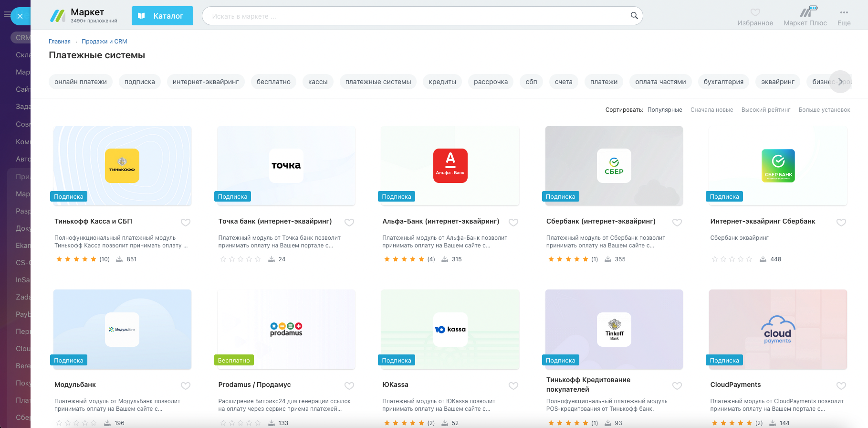Click the ЮKassa logo icon
The height and width of the screenshot is (428, 868).
[450, 330]
